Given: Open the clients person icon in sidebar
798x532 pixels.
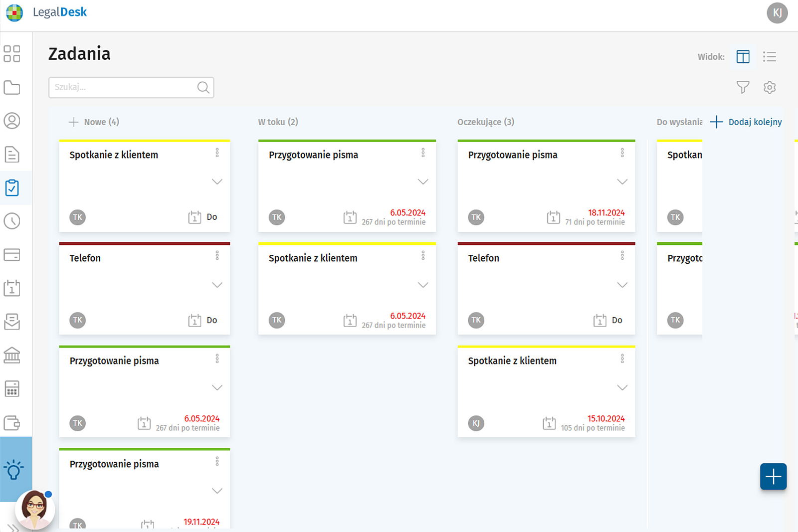Looking at the screenshot, I should point(12,121).
